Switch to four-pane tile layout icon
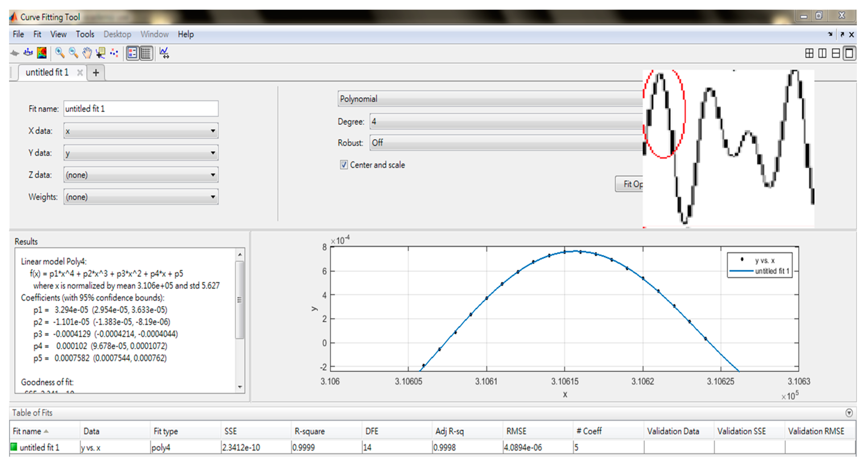This screenshot has height=464, width=868. coord(809,53)
